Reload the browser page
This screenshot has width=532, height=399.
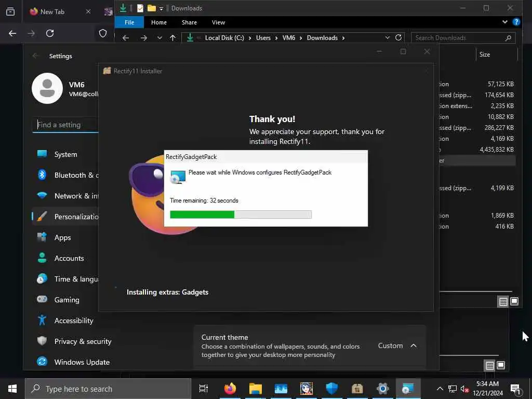50,33
